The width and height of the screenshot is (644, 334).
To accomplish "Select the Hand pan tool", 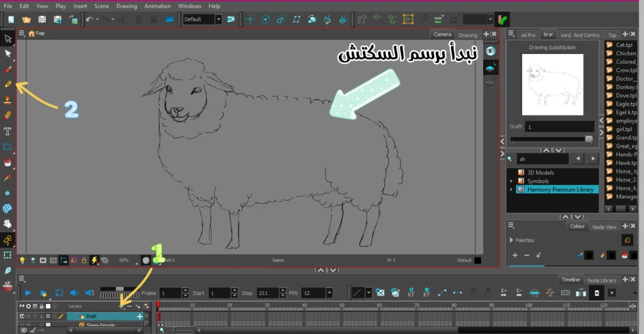I will (8, 224).
